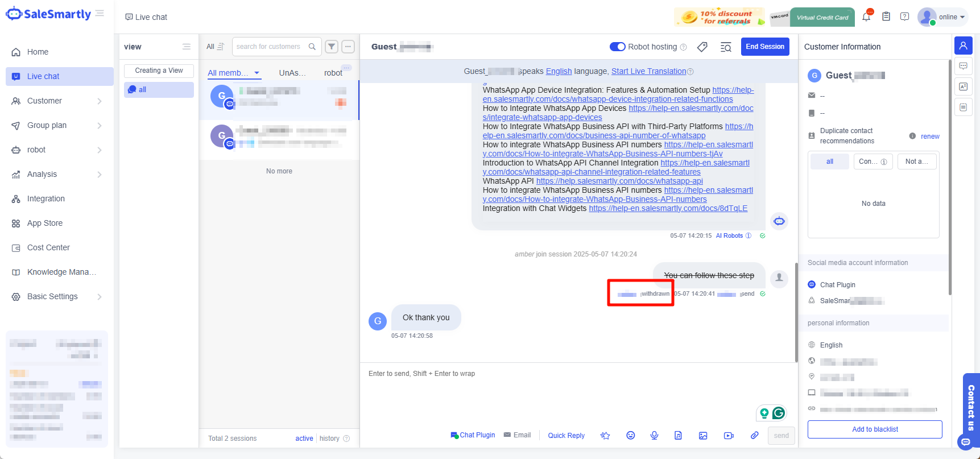Viewport: 980px width, 459px height.
Task: Click AI Robots label under message
Action: click(x=729, y=235)
